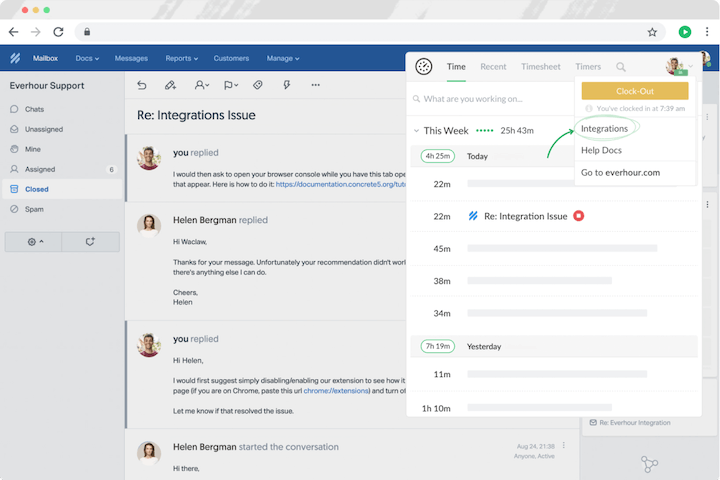Click the Everhour clock logo icon
The width and height of the screenshot is (720, 480).
tap(423, 67)
